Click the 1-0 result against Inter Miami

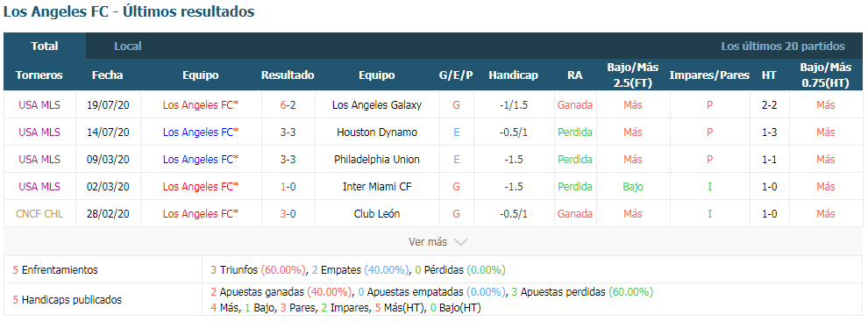pyautogui.click(x=288, y=186)
